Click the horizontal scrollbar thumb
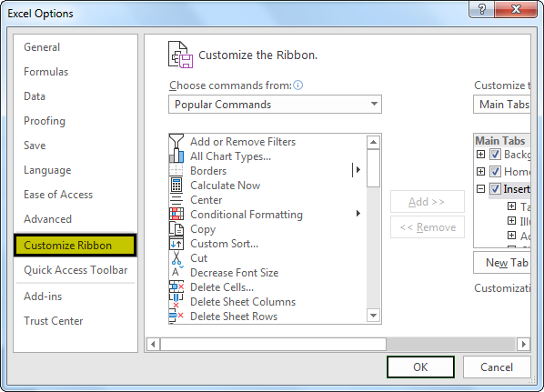Image resolution: width=544 pixels, height=392 pixels. 274,345
